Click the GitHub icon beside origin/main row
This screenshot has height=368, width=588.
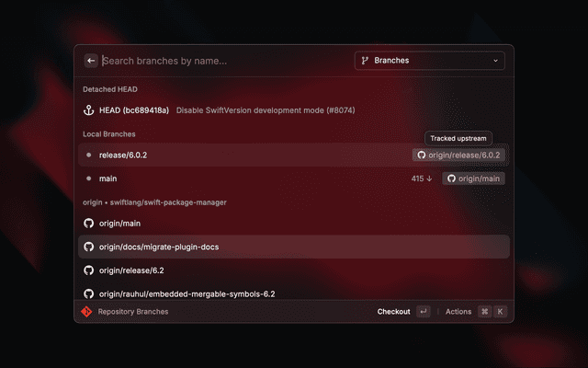point(89,224)
